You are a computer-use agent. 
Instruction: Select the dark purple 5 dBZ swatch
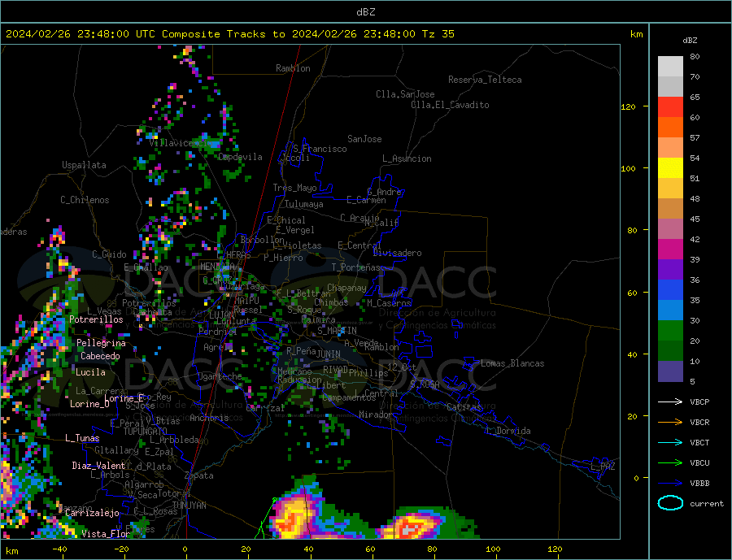670,371
